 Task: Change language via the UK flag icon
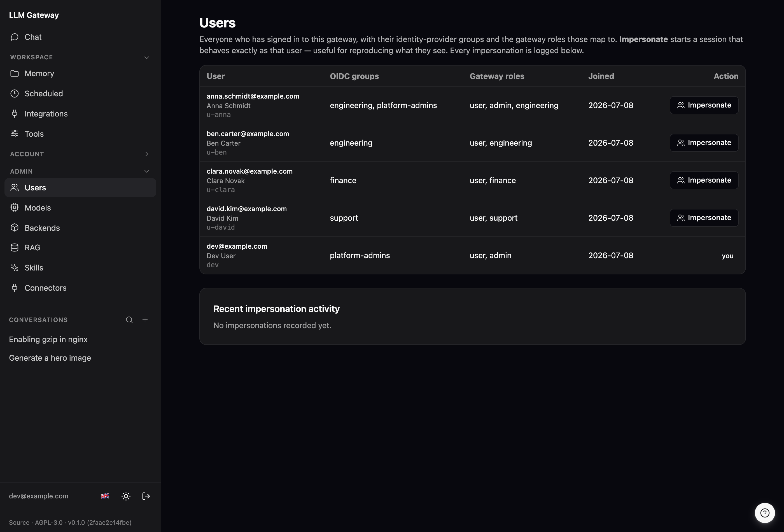pyautogui.click(x=105, y=496)
